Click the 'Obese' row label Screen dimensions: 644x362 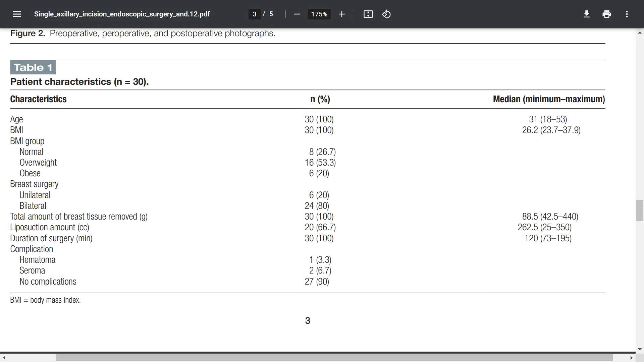[x=30, y=173]
